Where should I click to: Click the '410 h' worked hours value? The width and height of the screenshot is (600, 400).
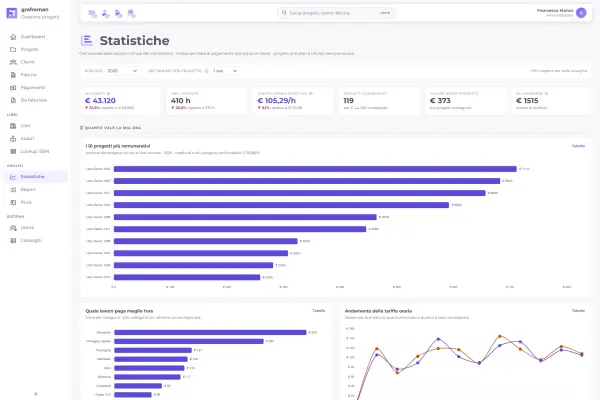click(181, 101)
